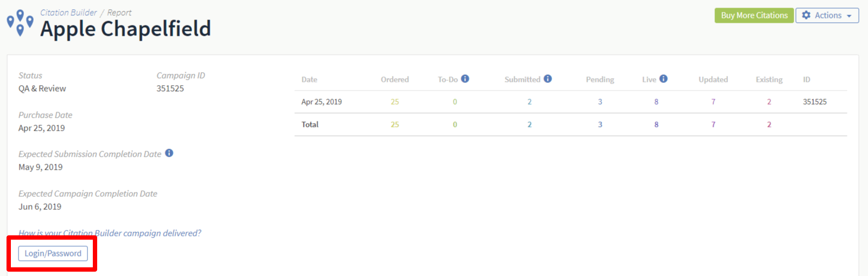The height and width of the screenshot is (276, 868).
Task: Click the Updated column header
Action: tap(713, 80)
